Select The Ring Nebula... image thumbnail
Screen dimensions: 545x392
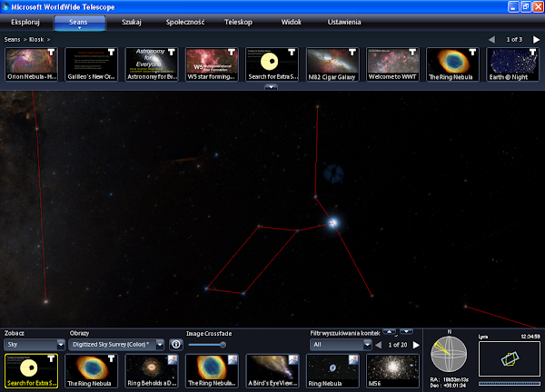(x=212, y=371)
